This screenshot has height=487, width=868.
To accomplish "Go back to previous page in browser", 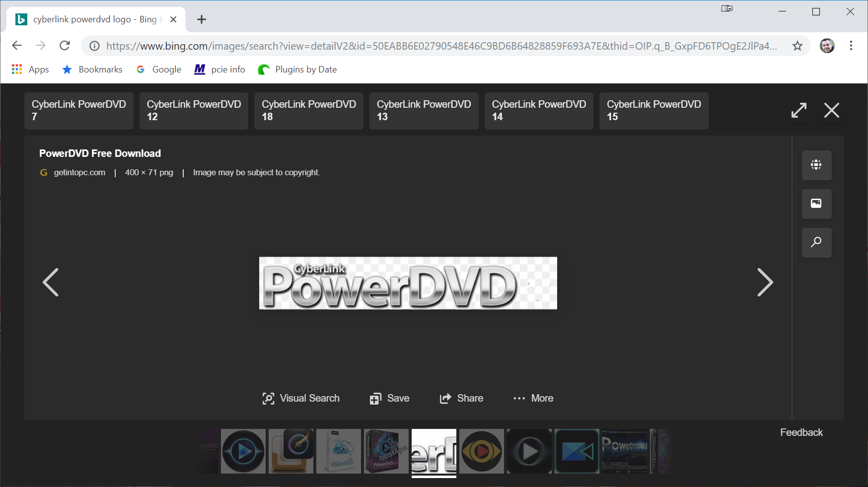I will click(17, 46).
